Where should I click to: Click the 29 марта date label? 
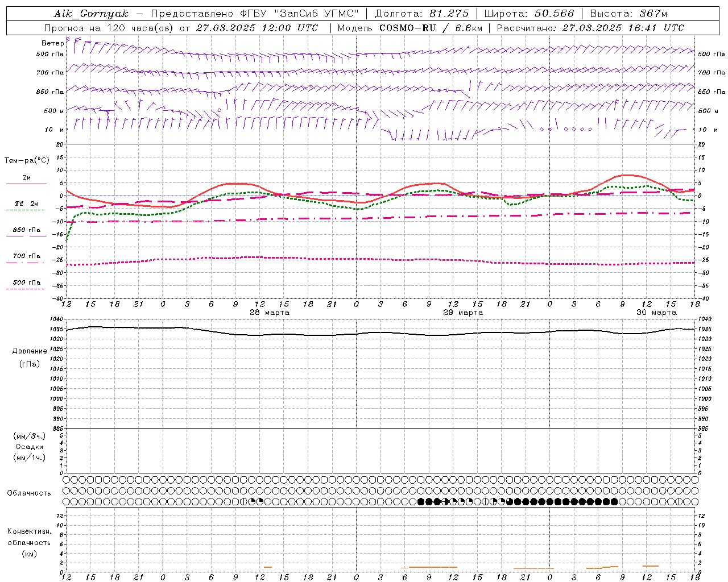[x=463, y=313]
